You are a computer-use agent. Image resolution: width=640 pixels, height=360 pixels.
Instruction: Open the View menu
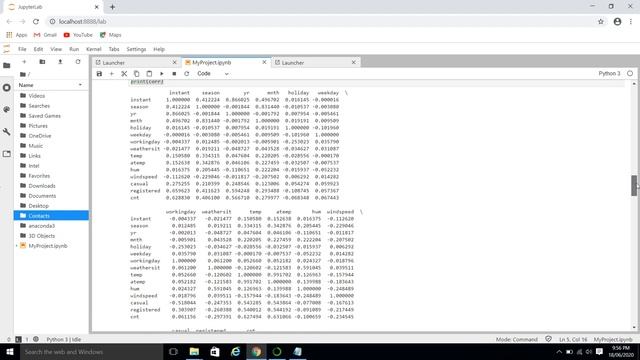(56, 49)
